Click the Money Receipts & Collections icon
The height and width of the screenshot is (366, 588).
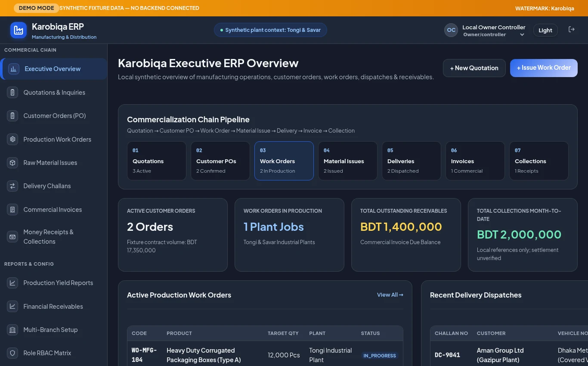pyautogui.click(x=12, y=237)
